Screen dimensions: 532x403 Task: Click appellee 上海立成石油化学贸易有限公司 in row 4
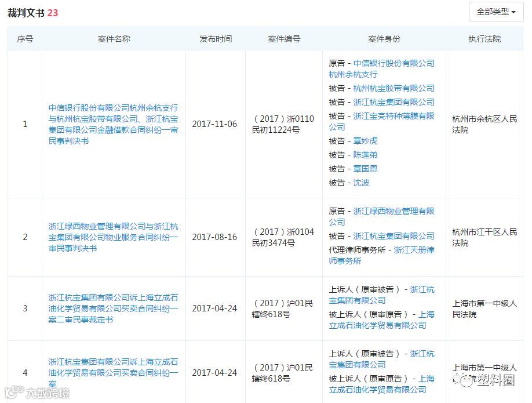point(382,384)
